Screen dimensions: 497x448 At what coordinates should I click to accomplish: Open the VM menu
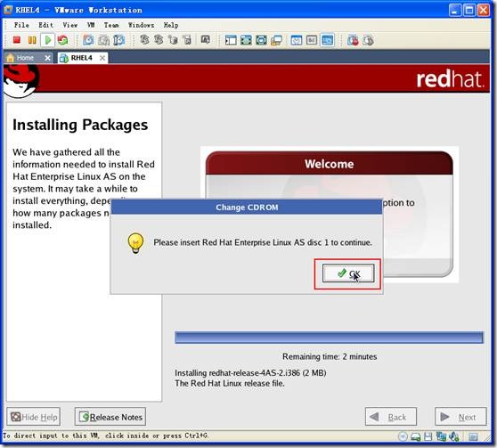pos(91,25)
